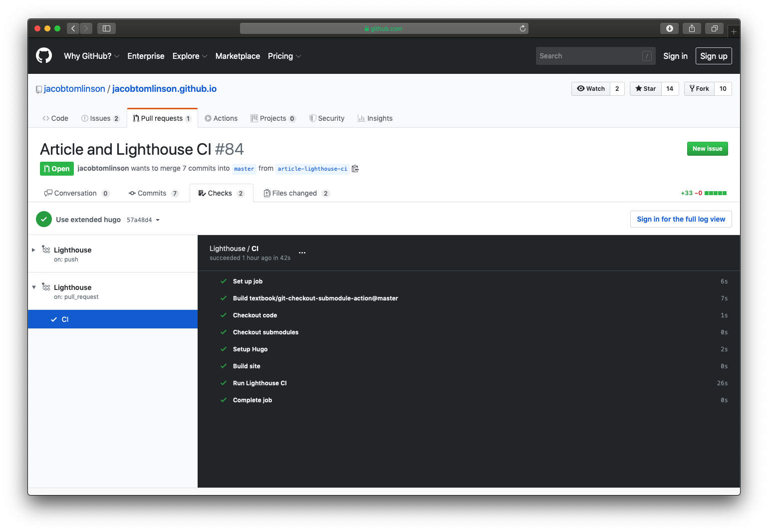768x532 pixels.
Task: Open the Code tab's code icon
Action: [x=46, y=118]
